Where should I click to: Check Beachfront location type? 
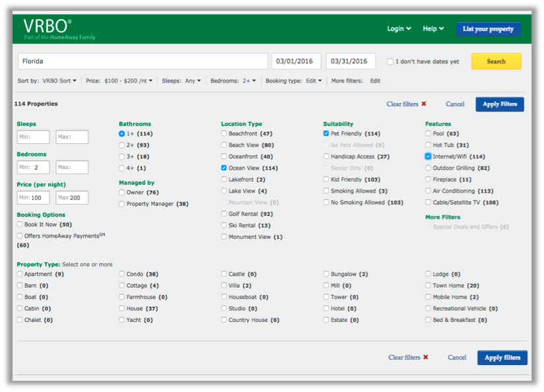point(224,133)
